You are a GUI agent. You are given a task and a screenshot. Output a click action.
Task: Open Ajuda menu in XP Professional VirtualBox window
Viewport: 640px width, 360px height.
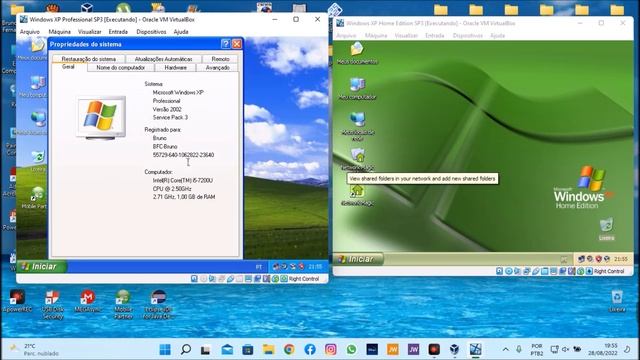tap(181, 32)
